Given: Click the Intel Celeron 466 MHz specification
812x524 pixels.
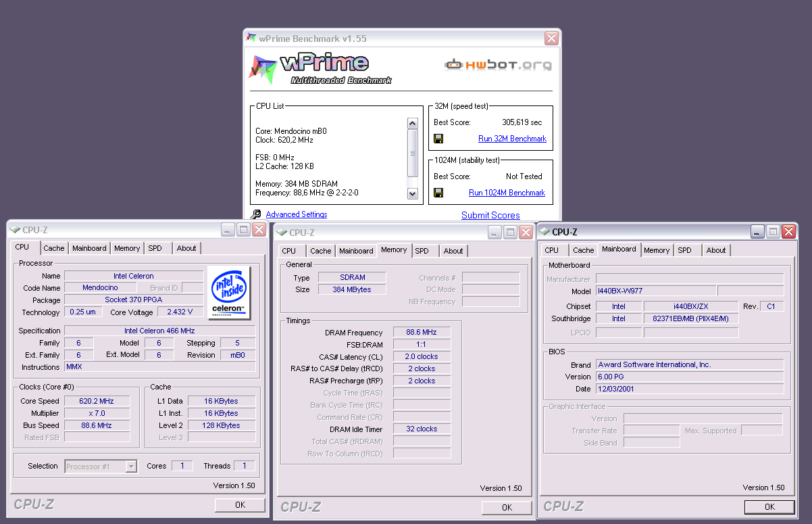Looking at the screenshot, I should click(x=159, y=331).
